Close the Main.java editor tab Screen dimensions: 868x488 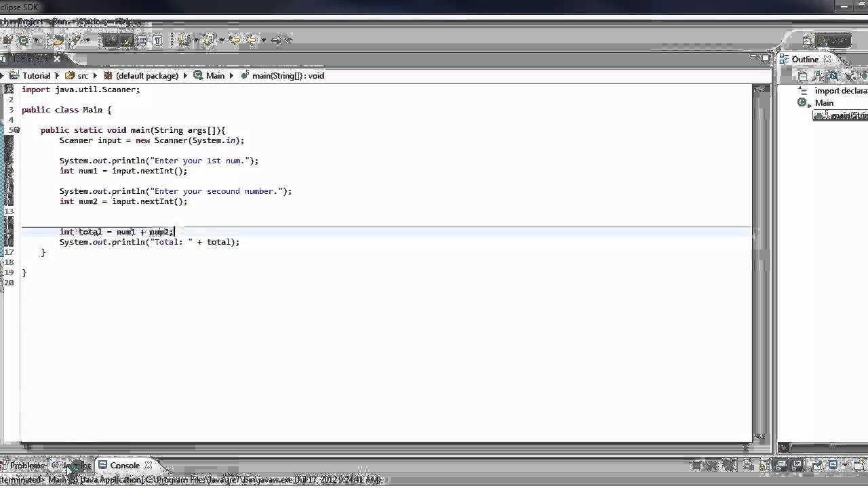(57, 59)
